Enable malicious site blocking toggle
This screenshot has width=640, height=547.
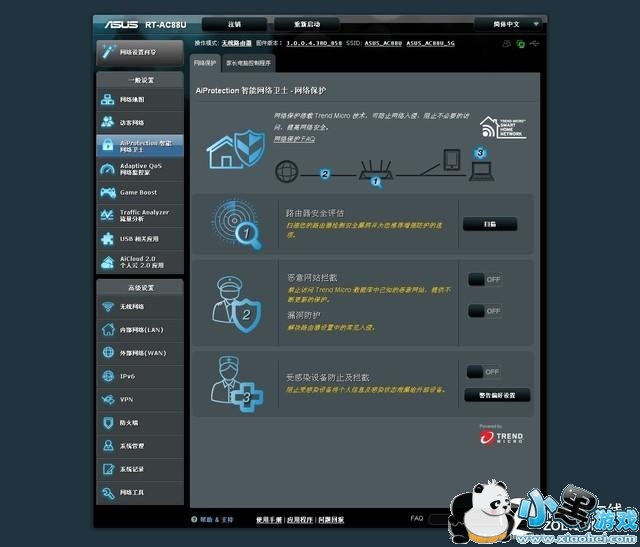[x=484, y=280]
